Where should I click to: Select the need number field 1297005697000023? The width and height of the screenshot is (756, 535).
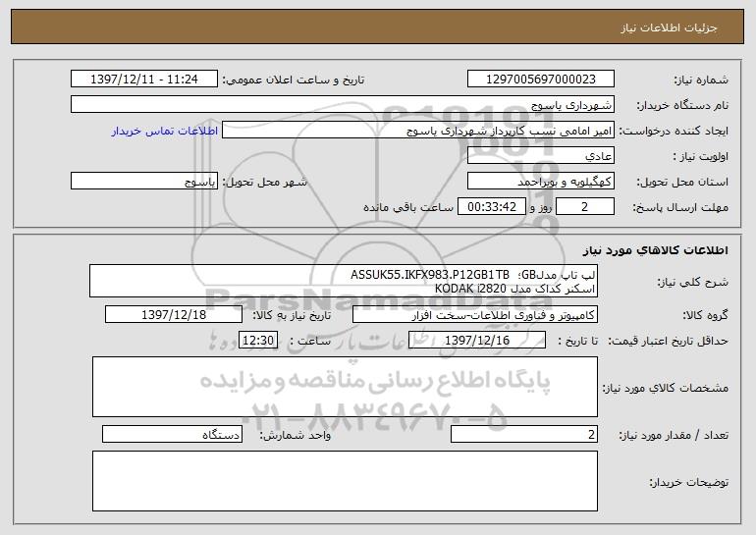point(540,80)
